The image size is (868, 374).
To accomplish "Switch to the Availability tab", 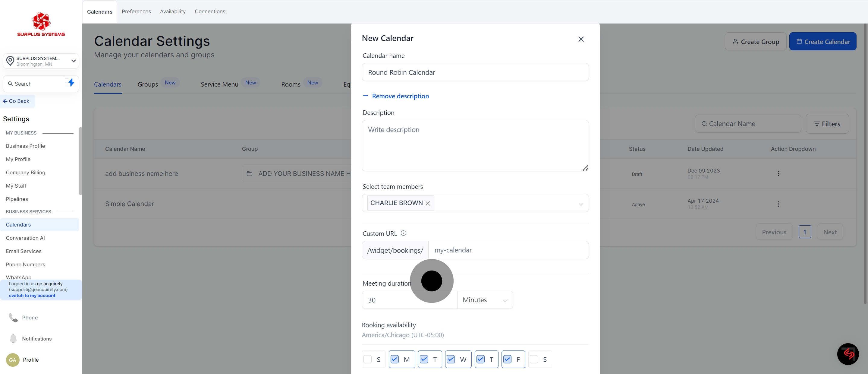I will [172, 11].
